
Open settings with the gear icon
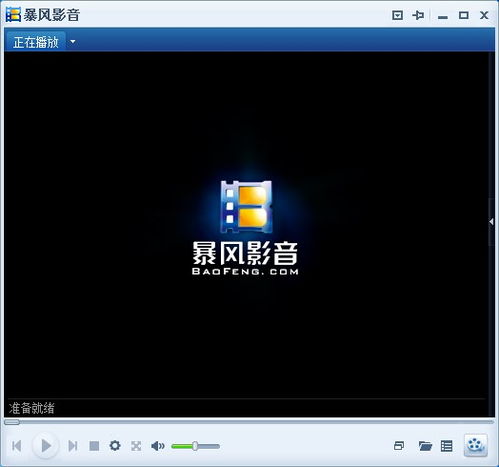115,445
